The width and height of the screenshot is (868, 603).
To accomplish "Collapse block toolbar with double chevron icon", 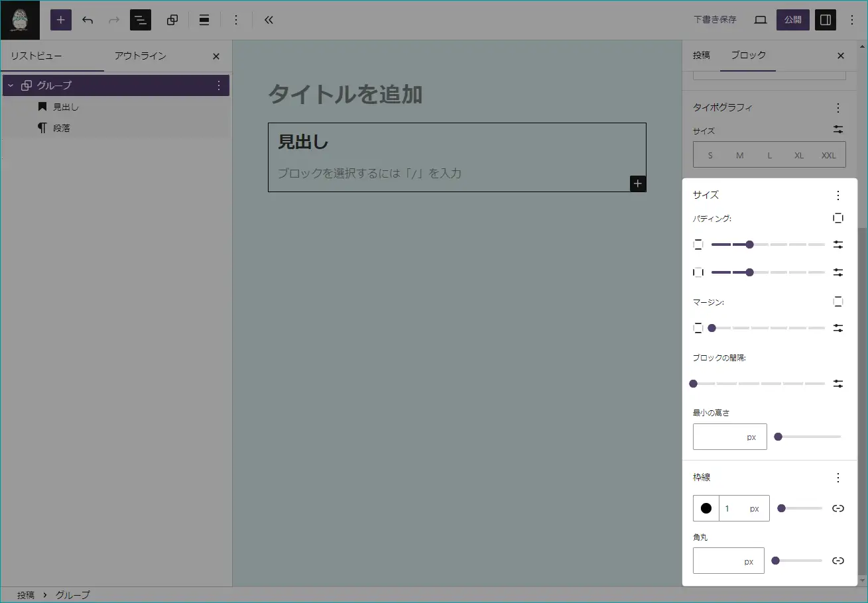I will click(x=269, y=20).
